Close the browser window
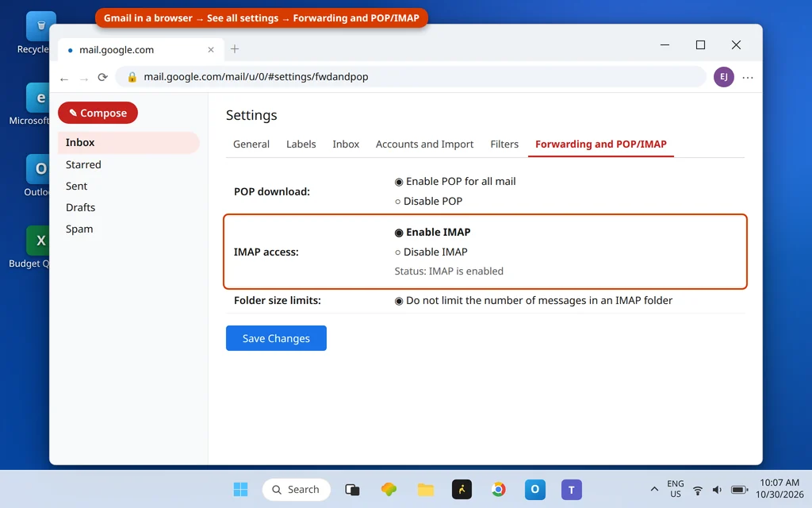 point(736,45)
